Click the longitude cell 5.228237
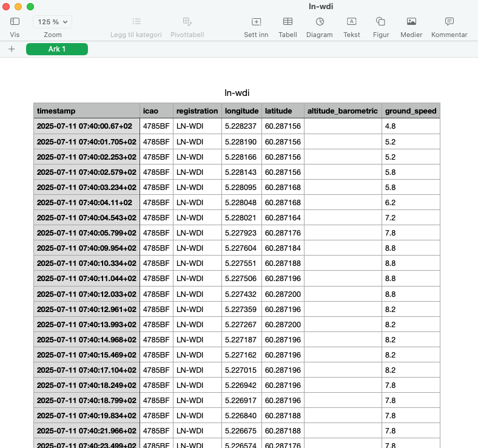This screenshot has width=478, height=448. (x=241, y=126)
